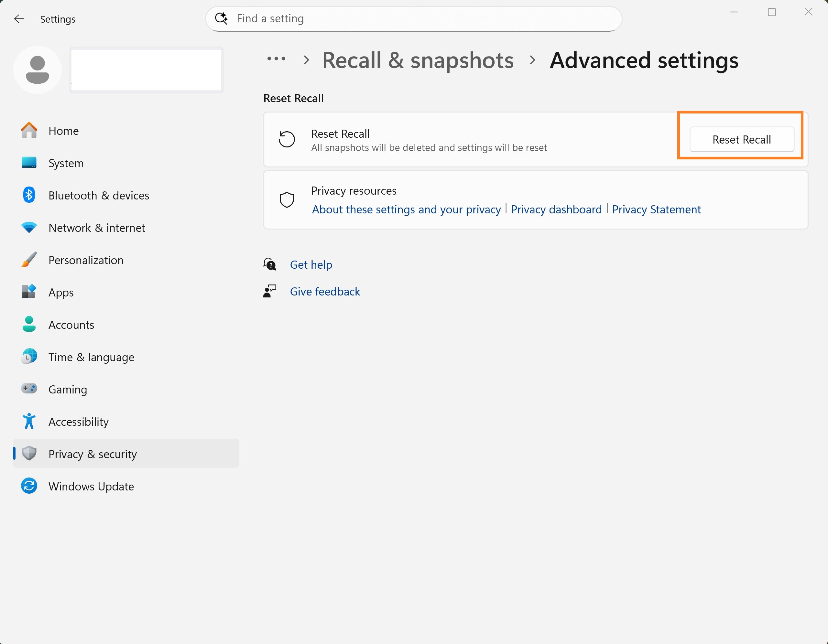Screen dimensions: 828x644
Task: Open Accounts in the sidebar
Action: click(x=126, y=325)
